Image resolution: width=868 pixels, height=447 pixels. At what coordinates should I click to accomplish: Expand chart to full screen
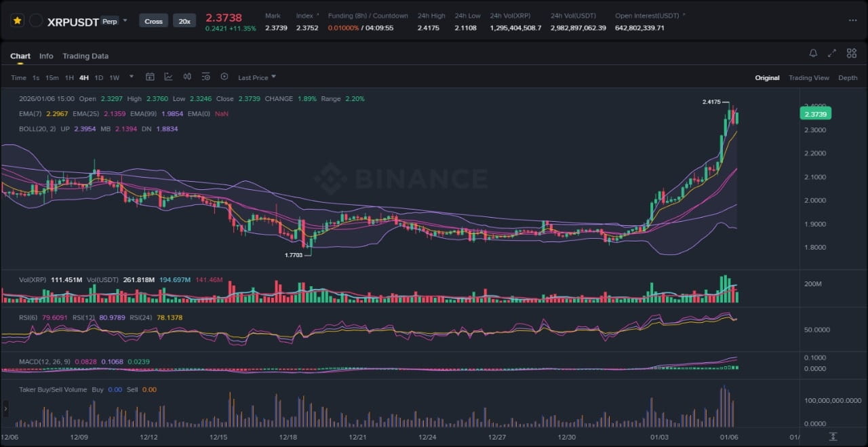point(832,53)
